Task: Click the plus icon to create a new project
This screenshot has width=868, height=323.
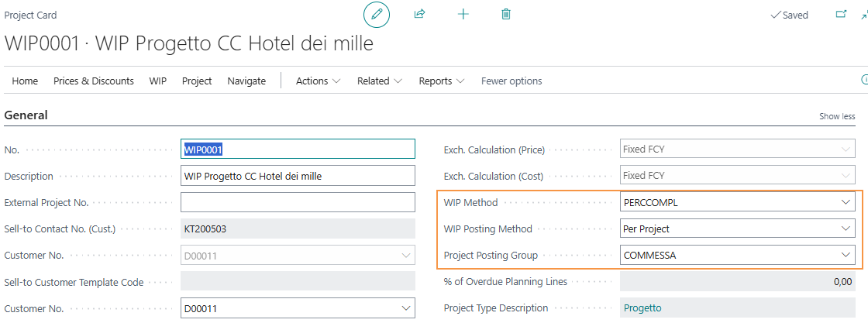Action: 463,15
